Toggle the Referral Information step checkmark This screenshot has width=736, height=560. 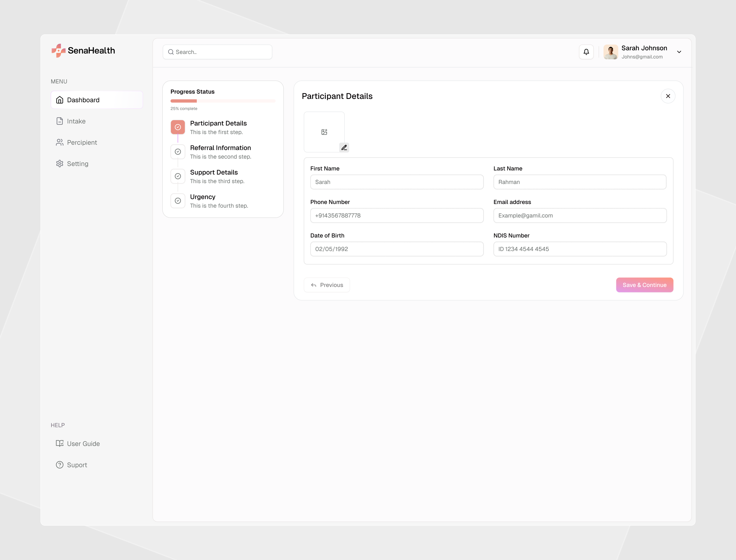pos(178,152)
